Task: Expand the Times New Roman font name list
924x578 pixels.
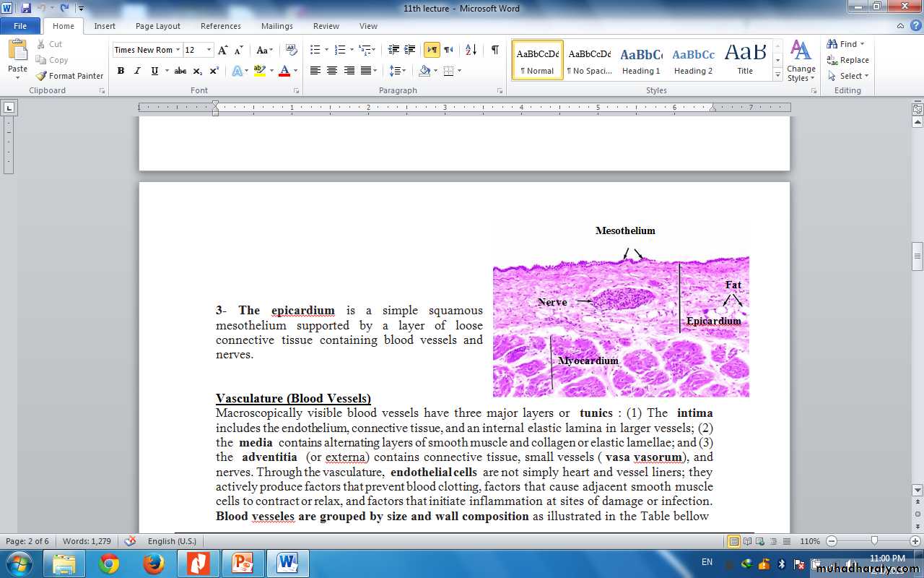Action: point(178,50)
